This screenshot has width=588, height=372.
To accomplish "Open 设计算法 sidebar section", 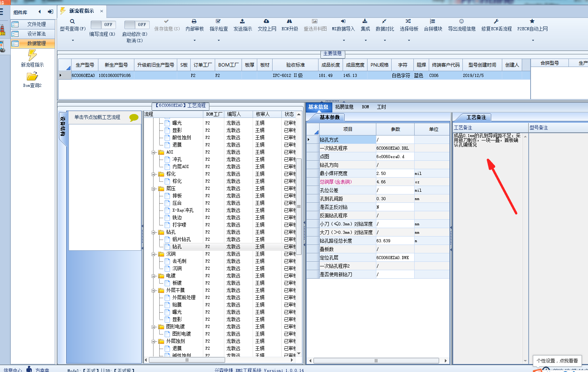I will [33, 34].
